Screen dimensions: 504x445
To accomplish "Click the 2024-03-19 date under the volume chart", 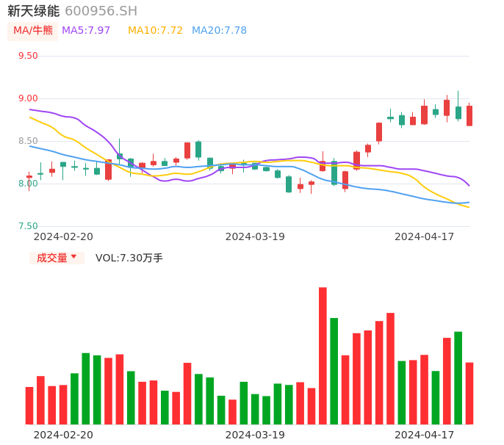I will tap(255, 435).
